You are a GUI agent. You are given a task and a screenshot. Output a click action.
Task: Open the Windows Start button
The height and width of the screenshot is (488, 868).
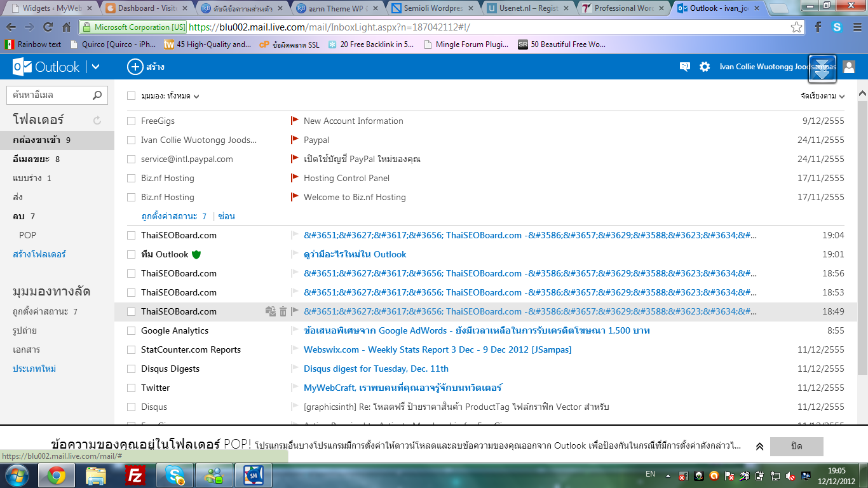click(17, 475)
